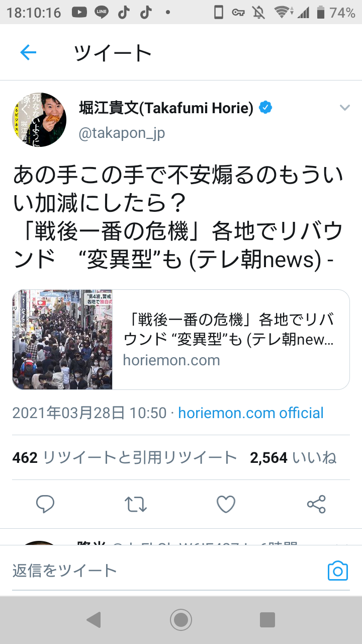View the 462 retweets and quote retweets

click(x=125, y=457)
